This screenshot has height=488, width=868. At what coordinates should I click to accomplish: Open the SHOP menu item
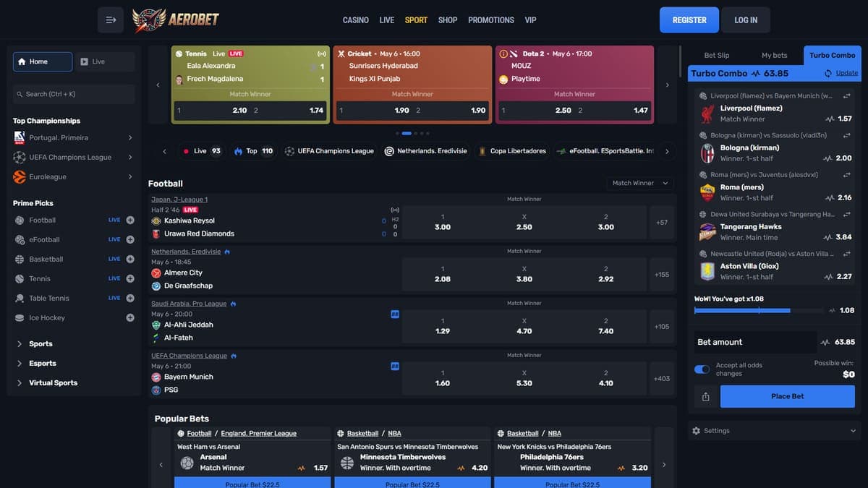coord(448,20)
